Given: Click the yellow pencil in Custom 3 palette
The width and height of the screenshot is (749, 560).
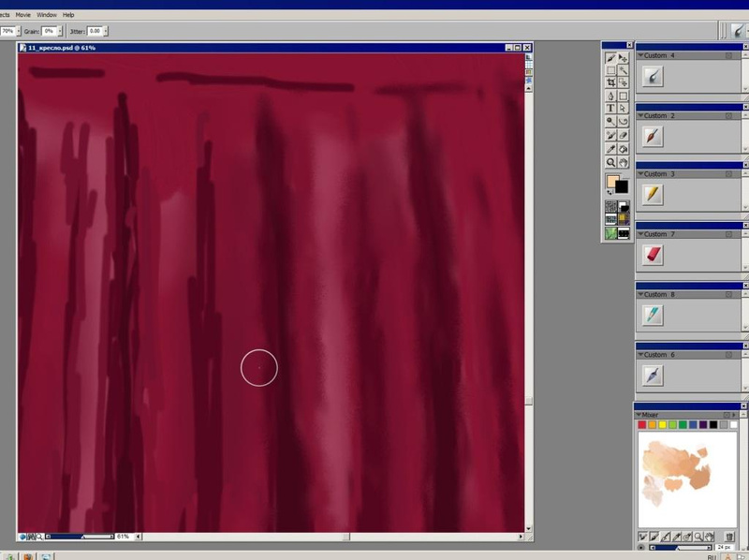Looking at the screenshot, I should (x=653, y=195).
